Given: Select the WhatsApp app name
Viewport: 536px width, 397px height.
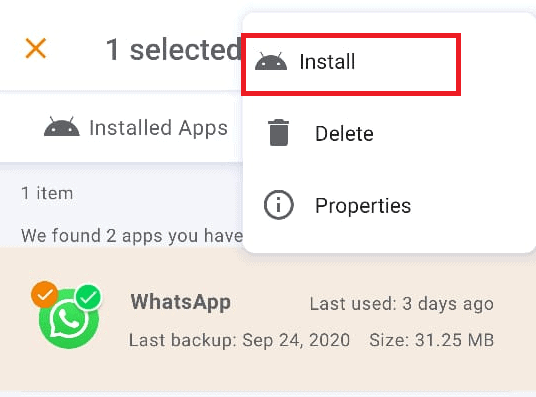Looking at the screenshot, I should [x=180, y=302].
